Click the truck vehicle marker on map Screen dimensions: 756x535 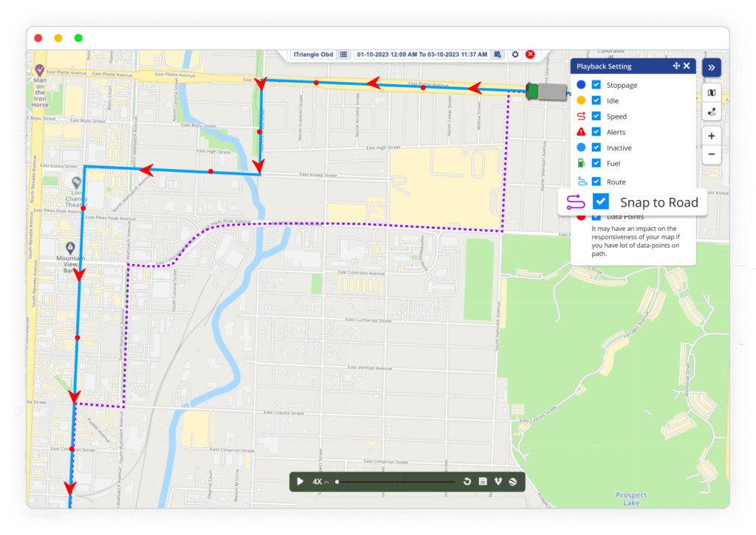(547, 91)
